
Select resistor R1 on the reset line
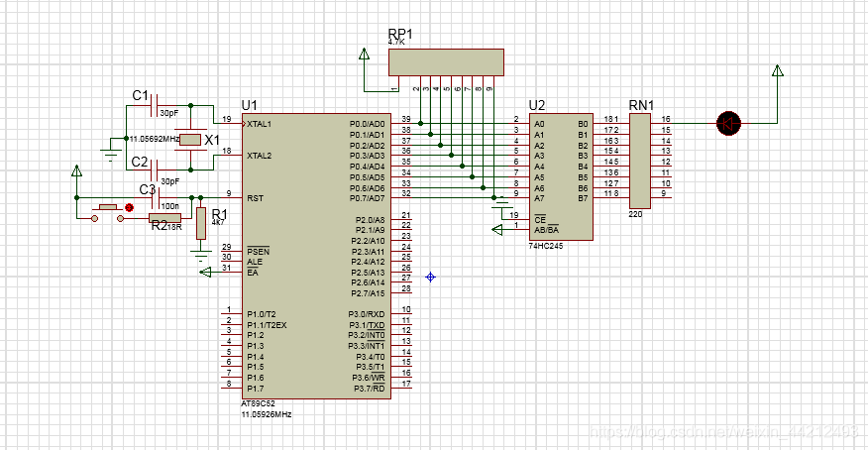point(201,223)
